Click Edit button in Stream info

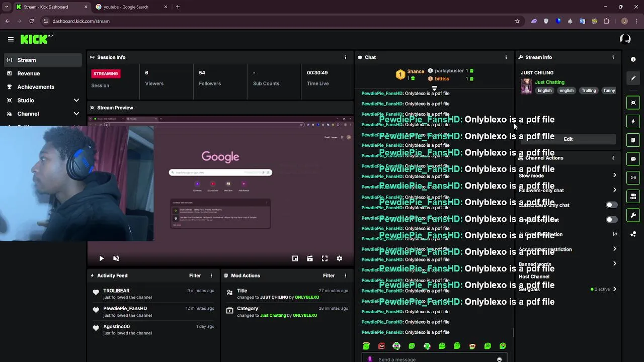(x=568, y=139)
